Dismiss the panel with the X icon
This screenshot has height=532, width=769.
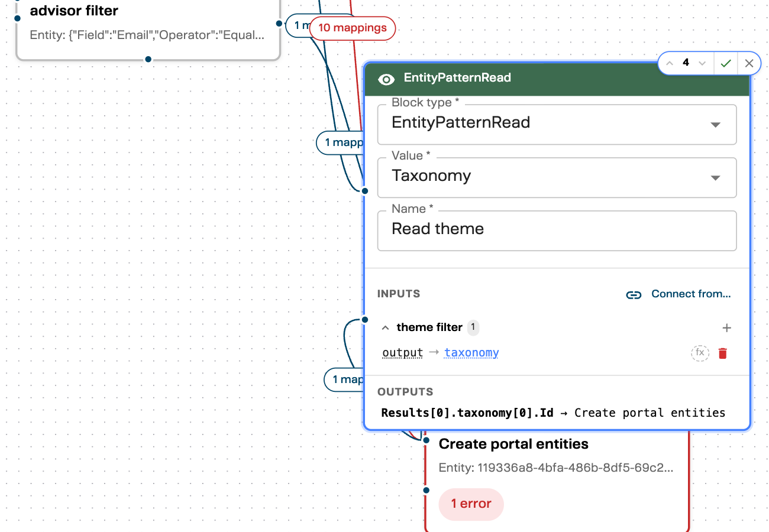[749, 63]
